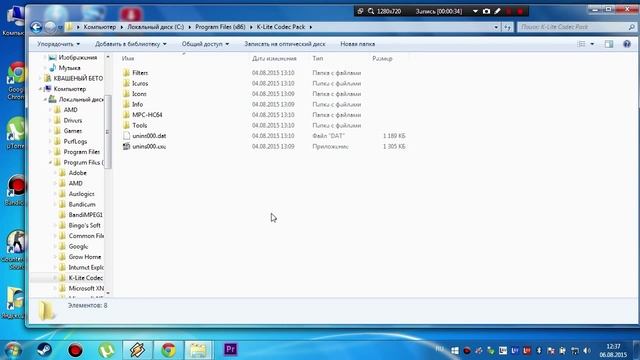Screen dimensions: 640x360
Task: Open view options dropdown arrow
Action: tap(592, 44)
